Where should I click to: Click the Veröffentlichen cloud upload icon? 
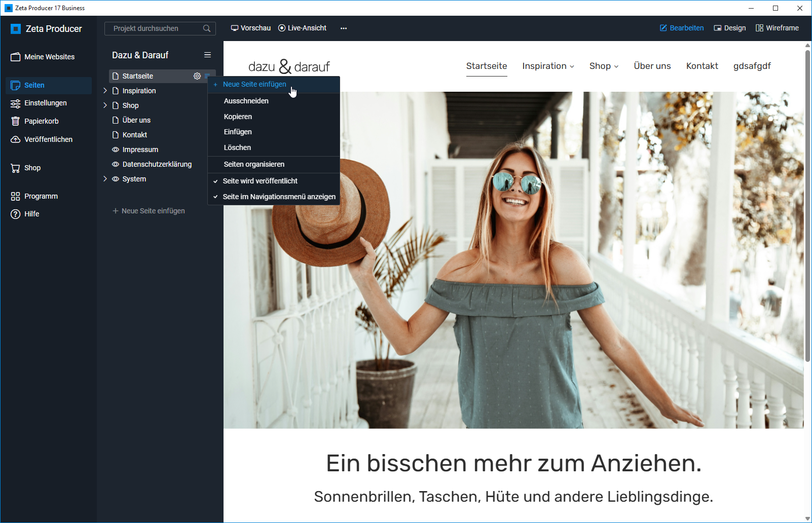(x=16, y=139)
